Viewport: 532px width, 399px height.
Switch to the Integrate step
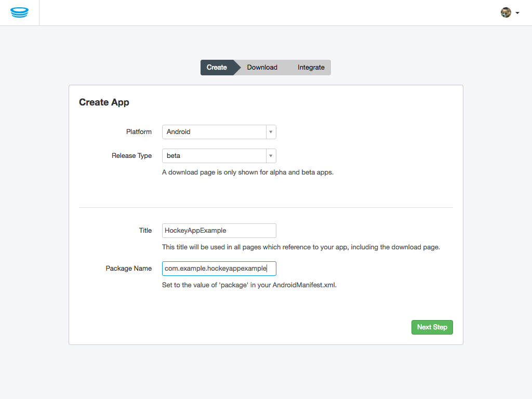311,67
